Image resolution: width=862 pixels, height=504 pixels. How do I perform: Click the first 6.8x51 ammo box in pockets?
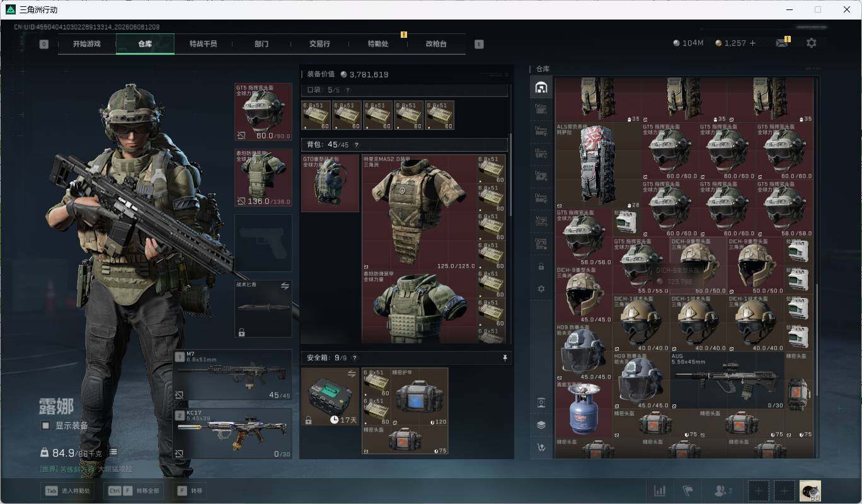click(x=316, y=115)
